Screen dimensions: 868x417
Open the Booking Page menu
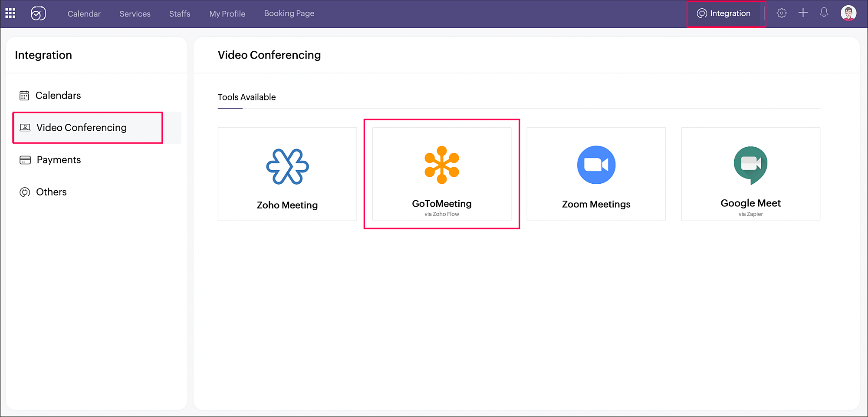[289, 13]
